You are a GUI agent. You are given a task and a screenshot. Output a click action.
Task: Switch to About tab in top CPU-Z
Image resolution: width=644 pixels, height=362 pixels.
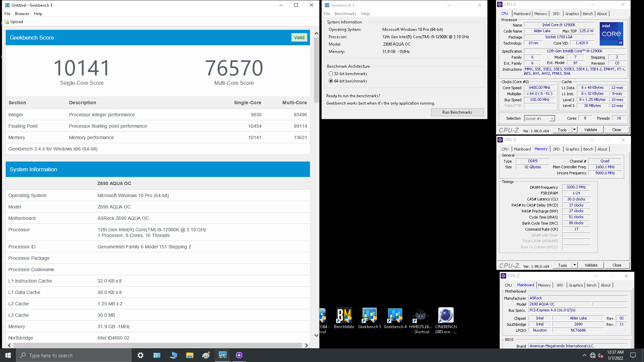(x=602, y=14)
